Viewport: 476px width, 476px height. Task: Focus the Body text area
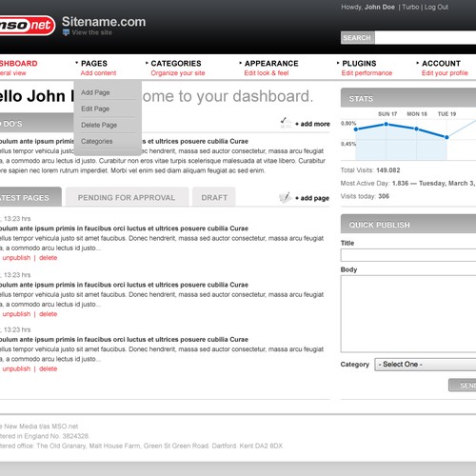click(x=408, y=314)
